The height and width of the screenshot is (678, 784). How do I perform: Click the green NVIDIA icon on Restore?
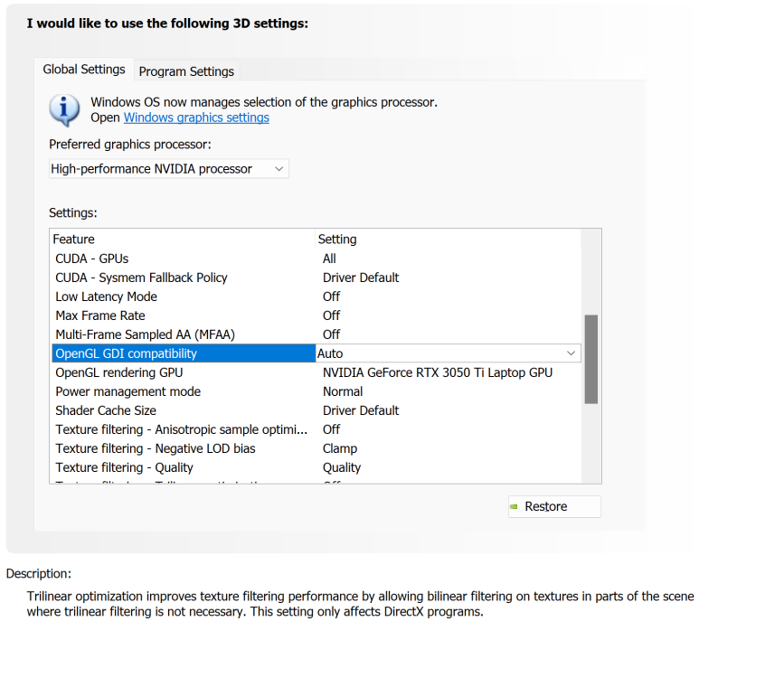[515, 507]
